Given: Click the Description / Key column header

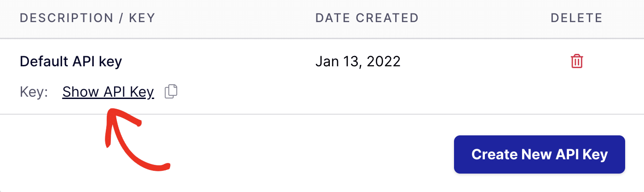Looking at the screenshot, I should click(x=87, y=18).
